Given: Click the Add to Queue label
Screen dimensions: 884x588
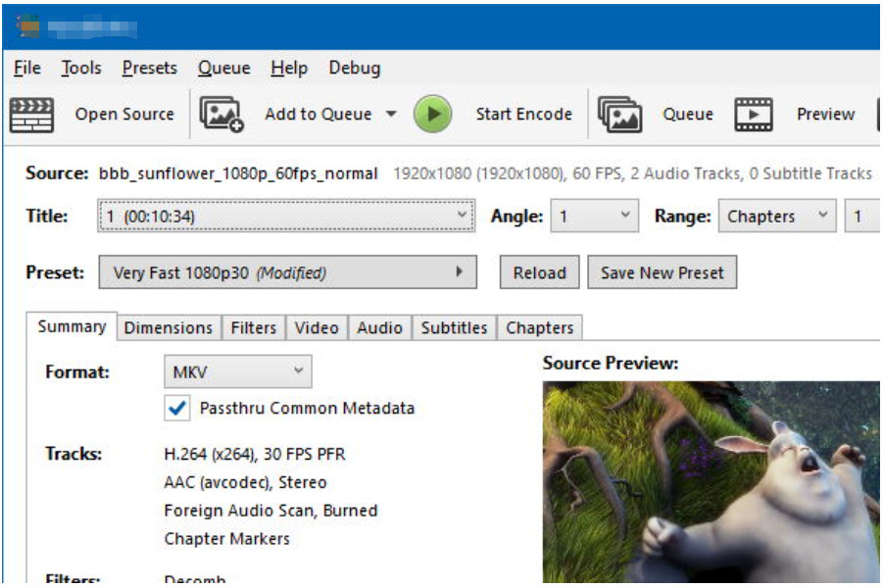Looking at the screenshot, I should [x=318, y=114].
